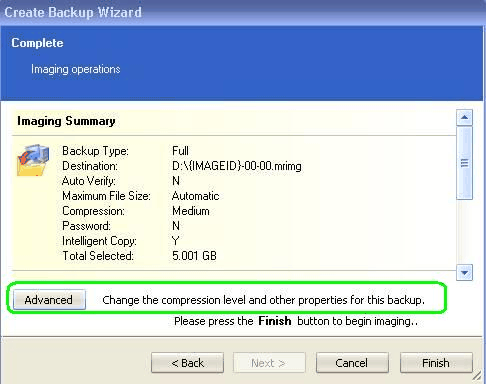Click the summary scrollbar thumb
486x384 pixels.
click(464, 163)
